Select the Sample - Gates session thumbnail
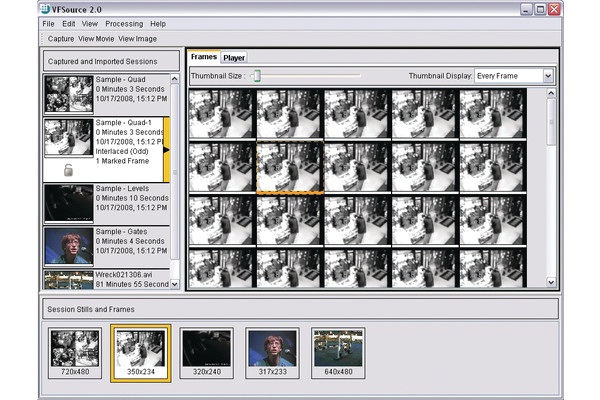 68,245
